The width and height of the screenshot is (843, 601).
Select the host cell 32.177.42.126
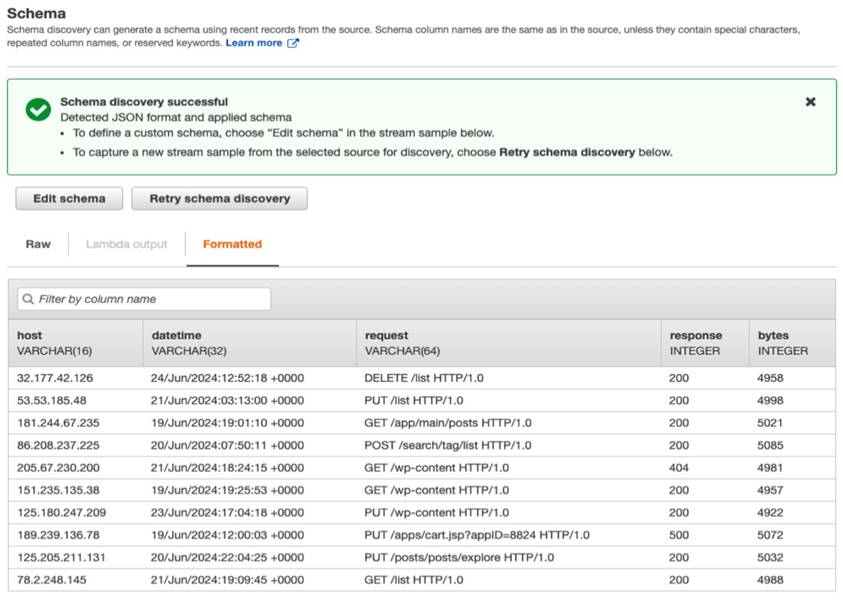55,378
